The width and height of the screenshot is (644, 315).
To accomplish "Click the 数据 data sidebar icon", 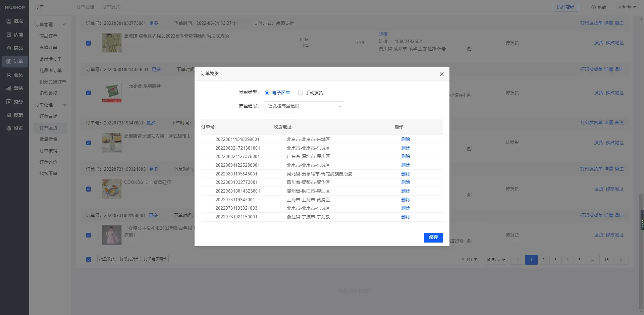I will tap(9, 115).
